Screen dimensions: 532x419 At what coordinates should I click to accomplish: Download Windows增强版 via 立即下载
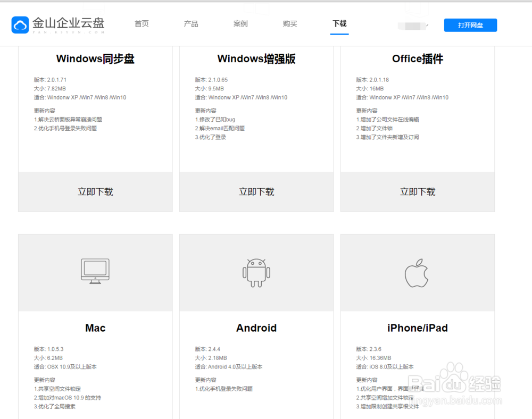[256, 192]
